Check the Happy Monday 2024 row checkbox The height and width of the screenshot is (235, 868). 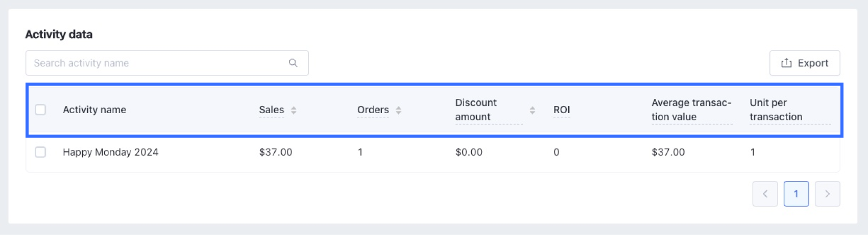(x=40, y=152)
